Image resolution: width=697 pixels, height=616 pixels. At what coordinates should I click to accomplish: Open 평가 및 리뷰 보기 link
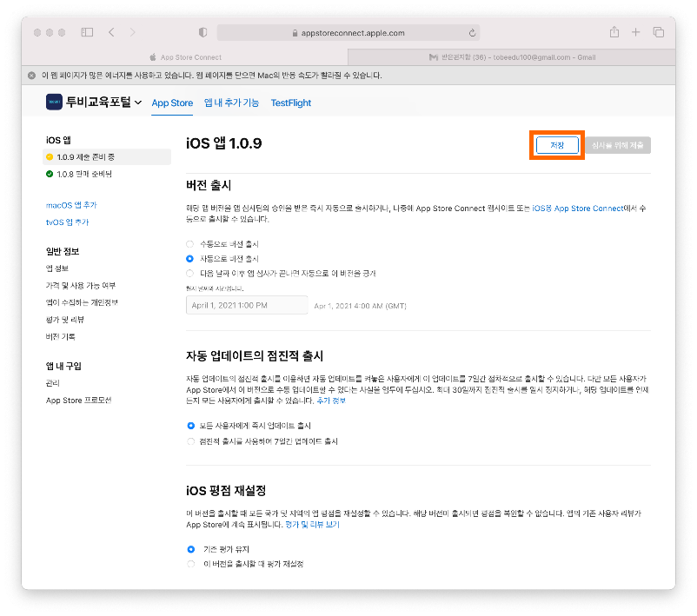312,525
